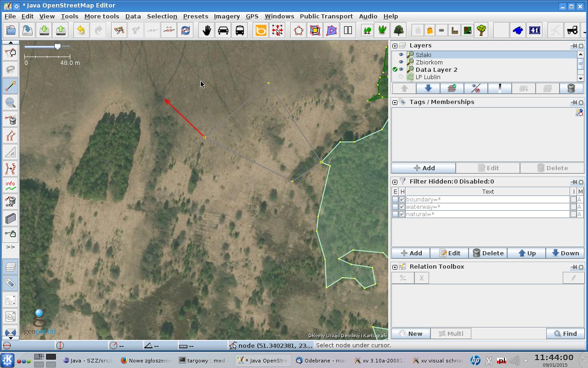Collapse the Tags / Memberships panel
The height and width of the screenshot is (368, 588).
pyautogui.click(x=395, y=102)
